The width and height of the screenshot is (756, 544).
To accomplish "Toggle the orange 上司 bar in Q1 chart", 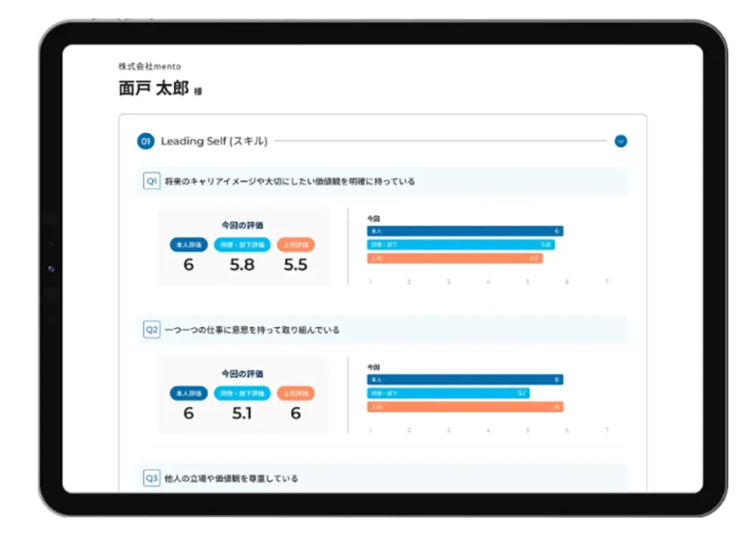I will pyautogui.click(x=454, y=258).
